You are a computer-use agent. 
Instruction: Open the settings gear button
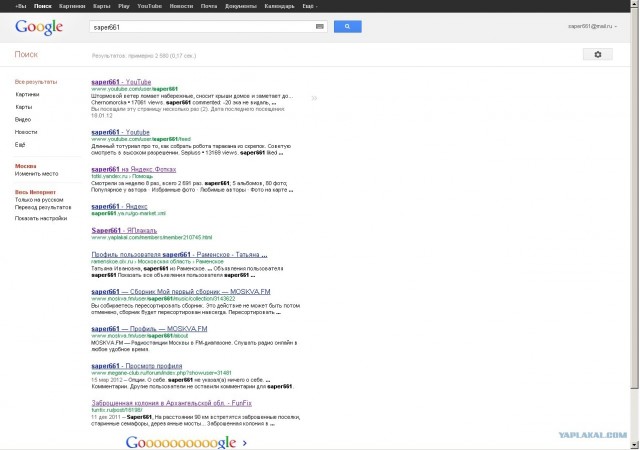pyautogui.click(x=598, y=54)
